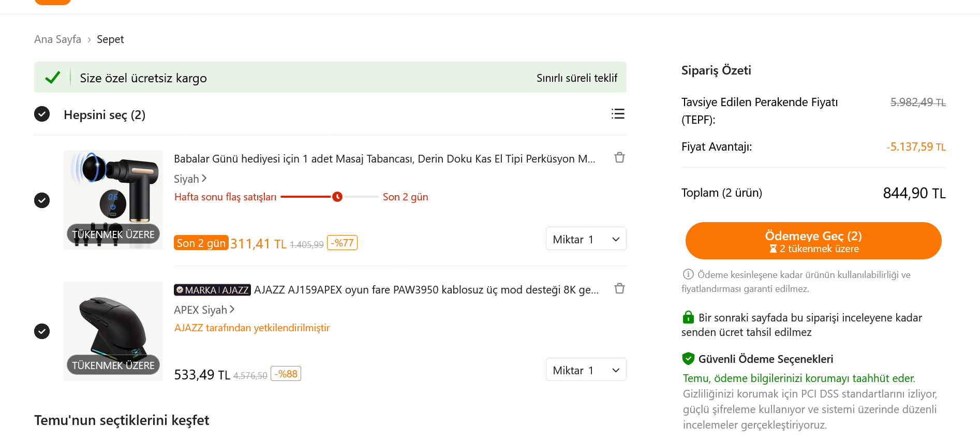Remove the AJAZZ mouse using trash icon
Viewport: 980px width, 440px height.
tap(619, 289)
